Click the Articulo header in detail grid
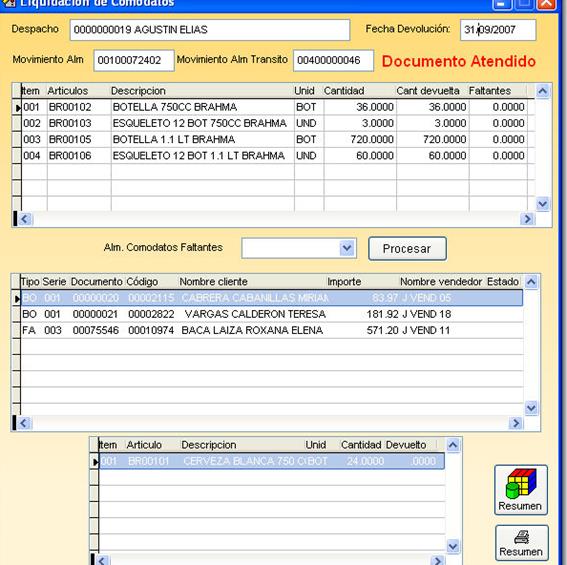This screenshot has width=567, height=565. coord(144,445)
